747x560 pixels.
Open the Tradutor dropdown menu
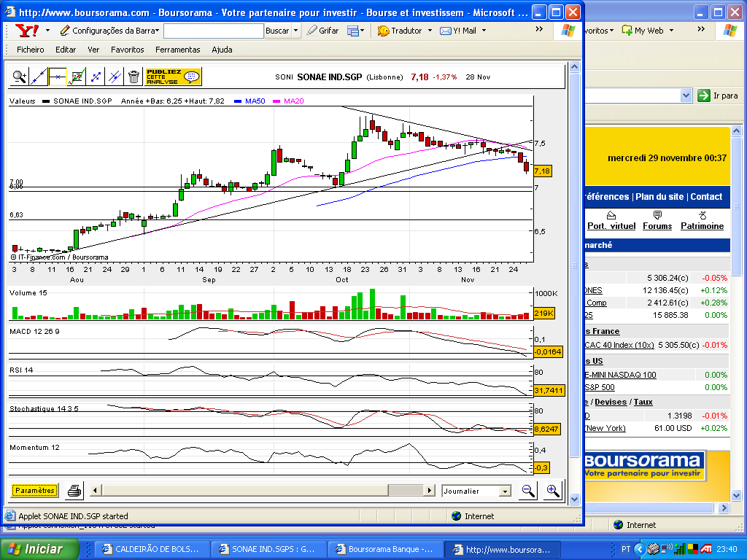pyautogui.click(x=430, y=31)
